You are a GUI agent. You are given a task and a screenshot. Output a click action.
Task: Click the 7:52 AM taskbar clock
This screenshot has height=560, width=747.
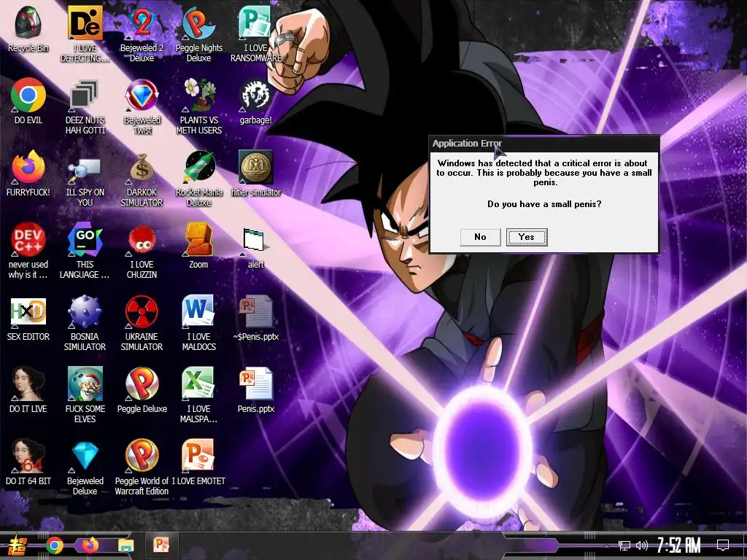click(x=679, y=545)
